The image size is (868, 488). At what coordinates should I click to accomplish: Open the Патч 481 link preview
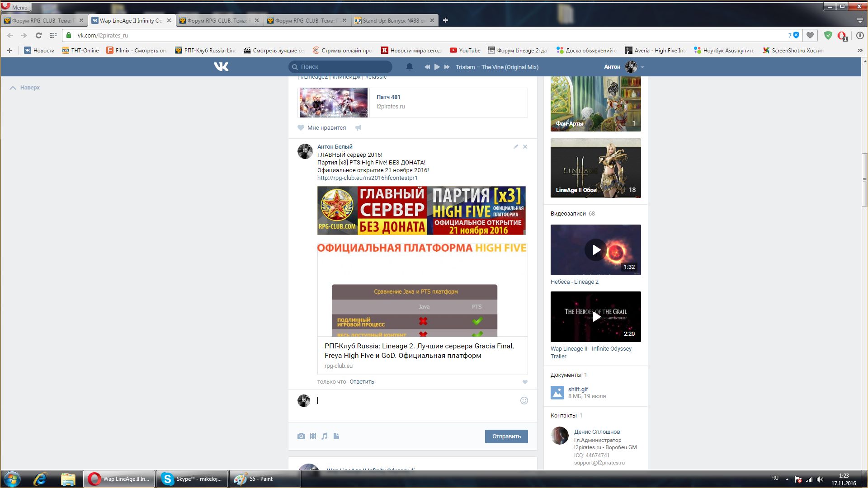point(413,102)
